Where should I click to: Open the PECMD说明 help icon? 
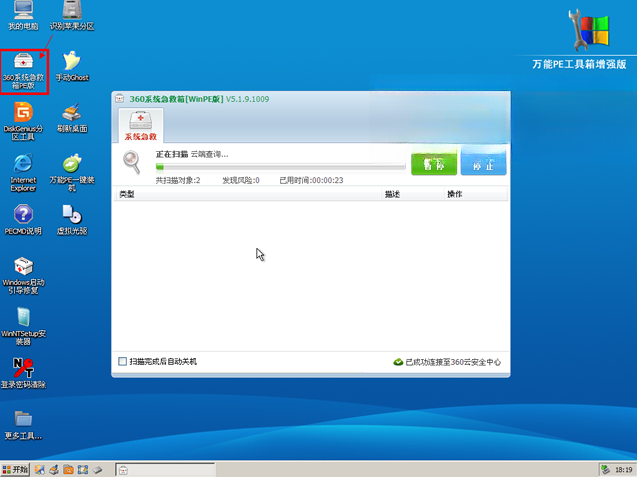coord(23,220)
